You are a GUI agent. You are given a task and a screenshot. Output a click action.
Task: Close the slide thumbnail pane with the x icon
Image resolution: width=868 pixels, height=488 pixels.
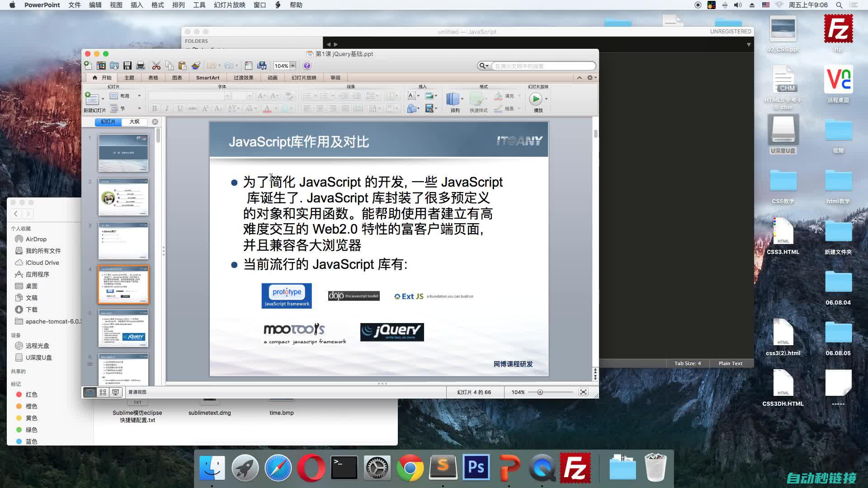155,122
